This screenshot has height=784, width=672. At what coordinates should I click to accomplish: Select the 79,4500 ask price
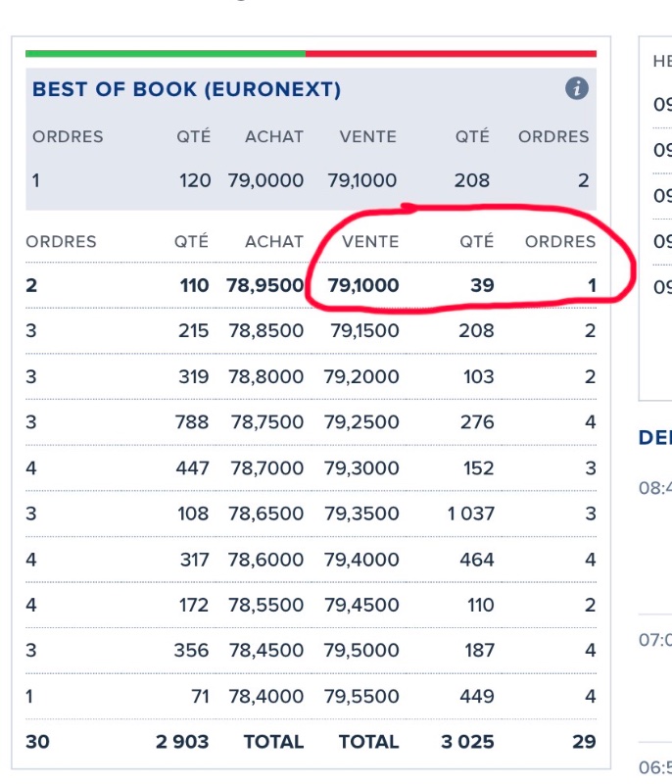pyautogui.click(x=364, y=605)
